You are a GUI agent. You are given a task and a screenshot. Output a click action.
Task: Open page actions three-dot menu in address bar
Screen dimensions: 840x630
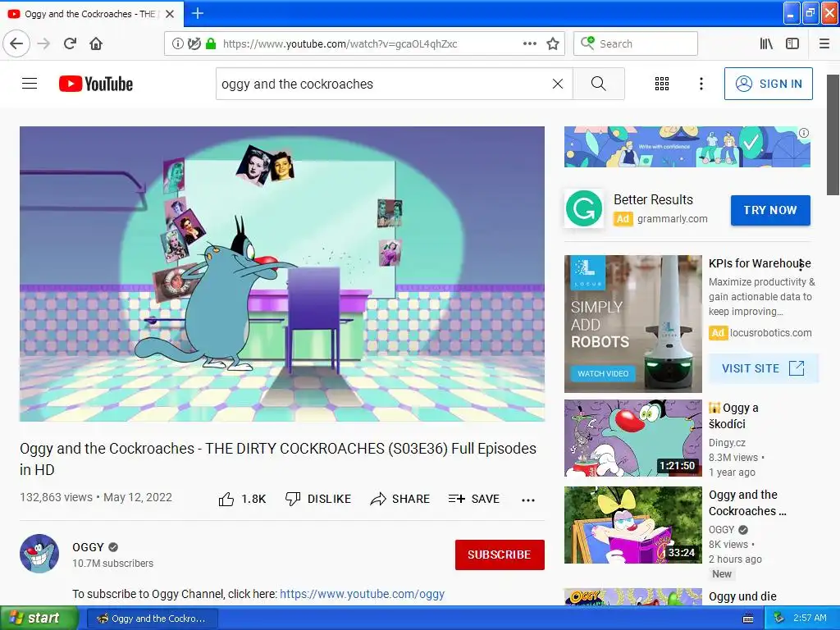click(x=529, y=43)
